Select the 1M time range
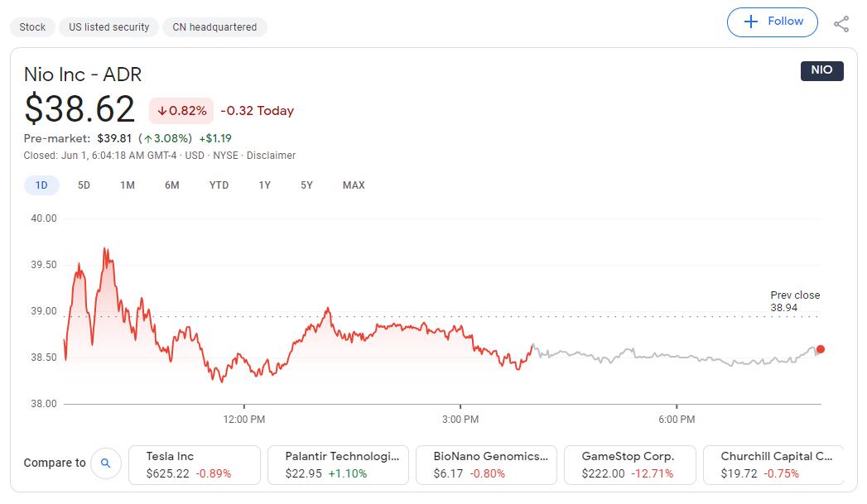The width and height of the screenshot is (867, 504). [x=127, y=185]
